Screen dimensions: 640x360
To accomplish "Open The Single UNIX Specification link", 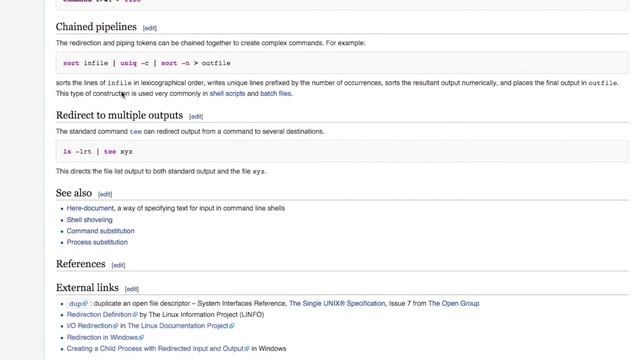I will (337, 303).
